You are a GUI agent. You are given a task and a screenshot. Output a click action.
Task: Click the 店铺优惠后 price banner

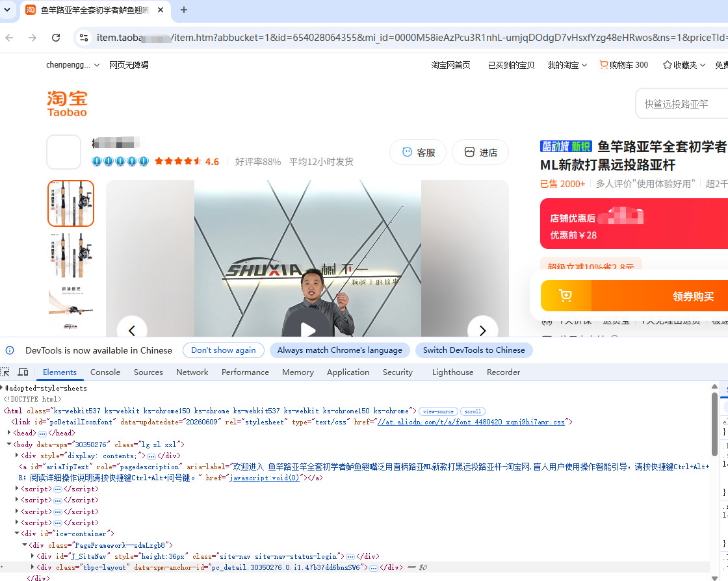(x=634, y=224)
